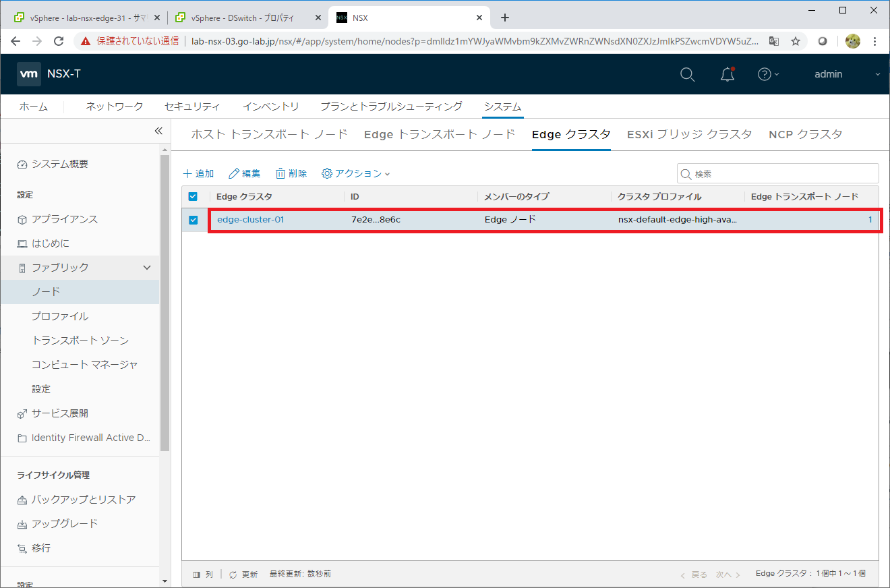The height and width of the screenshot is (588, 890).
Task: Sort by Edge クラスタ column header
Action: pos(244,197)
